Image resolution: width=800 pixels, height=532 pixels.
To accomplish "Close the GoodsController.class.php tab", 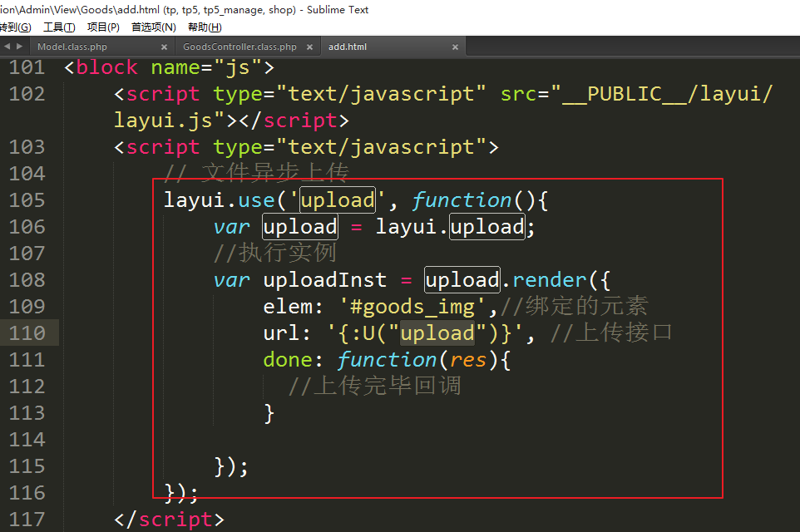I will point(308,47).
